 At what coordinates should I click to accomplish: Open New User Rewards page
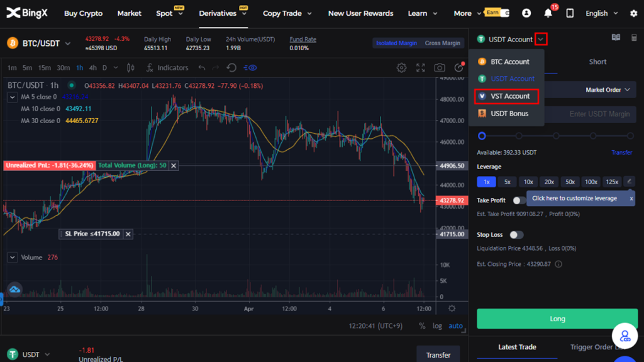pyautogui.click(x=360, y=13)
